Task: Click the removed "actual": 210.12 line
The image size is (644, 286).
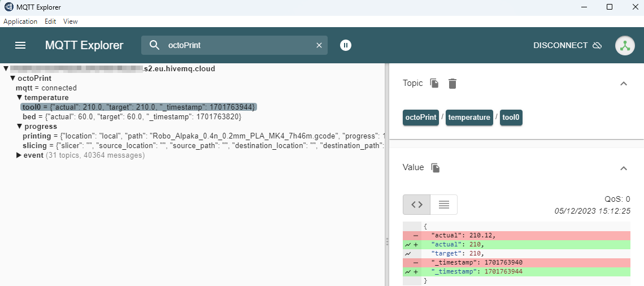Action: point(516,236)
